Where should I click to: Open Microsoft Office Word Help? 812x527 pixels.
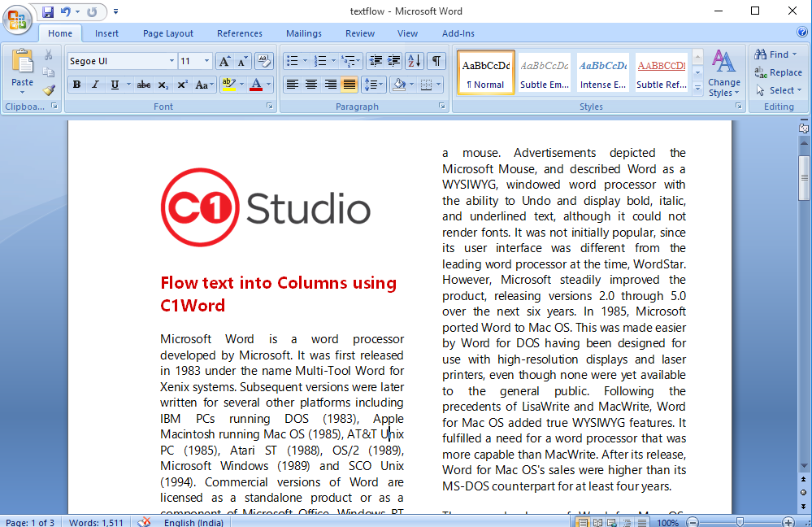(x=802, y=33)
